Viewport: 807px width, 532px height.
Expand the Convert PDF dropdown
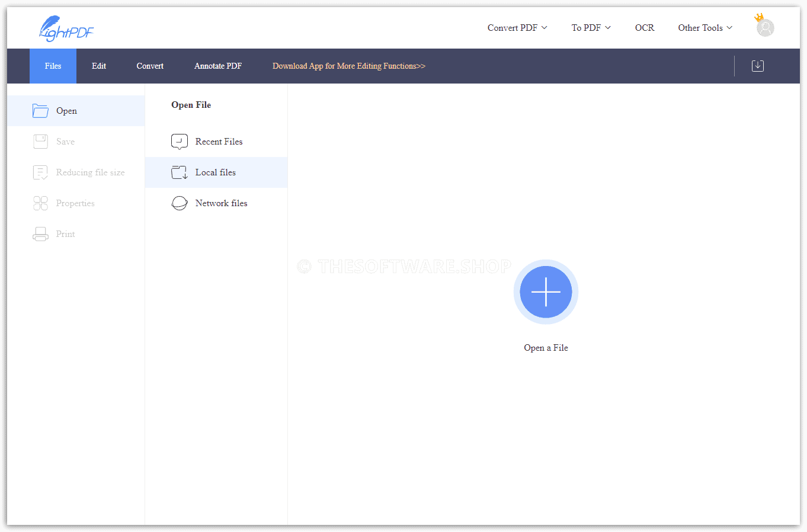(x=517, y=28)
